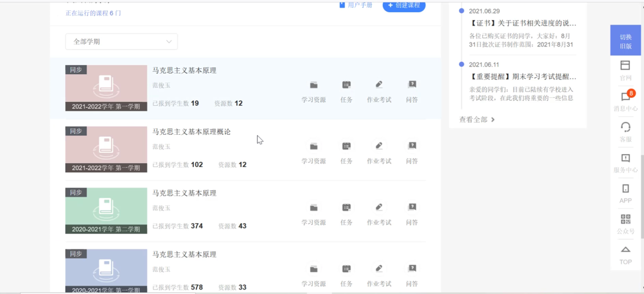
Task: Click the 客服 headset icon in sidebar
Action: click(x=625, y=128)
